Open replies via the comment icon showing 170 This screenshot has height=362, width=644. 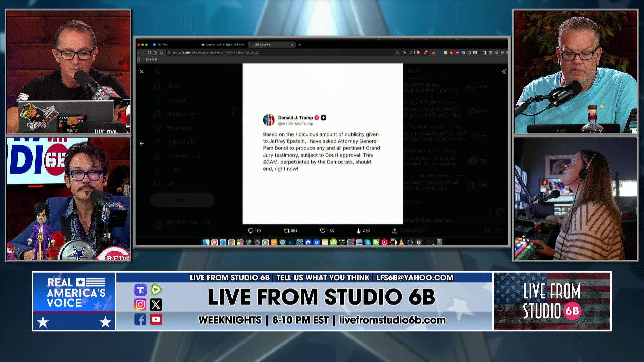(x=254, y=231)
